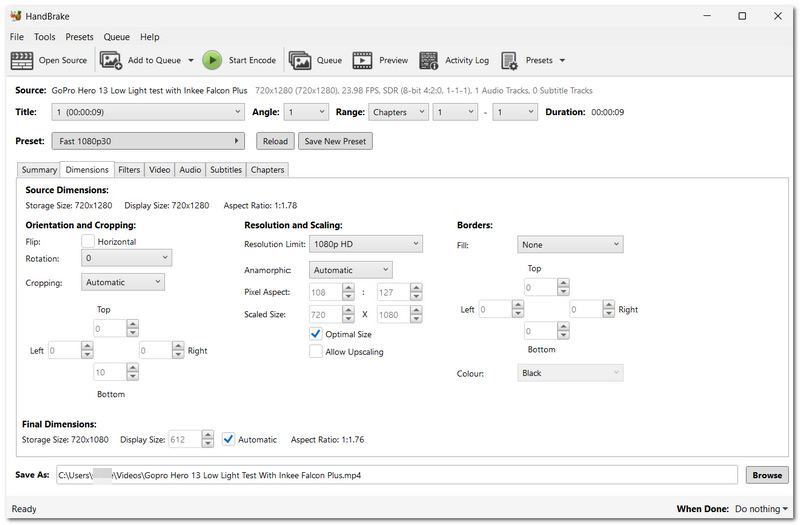
Task: Click the Start Encode label
Action: click(252, 60)
